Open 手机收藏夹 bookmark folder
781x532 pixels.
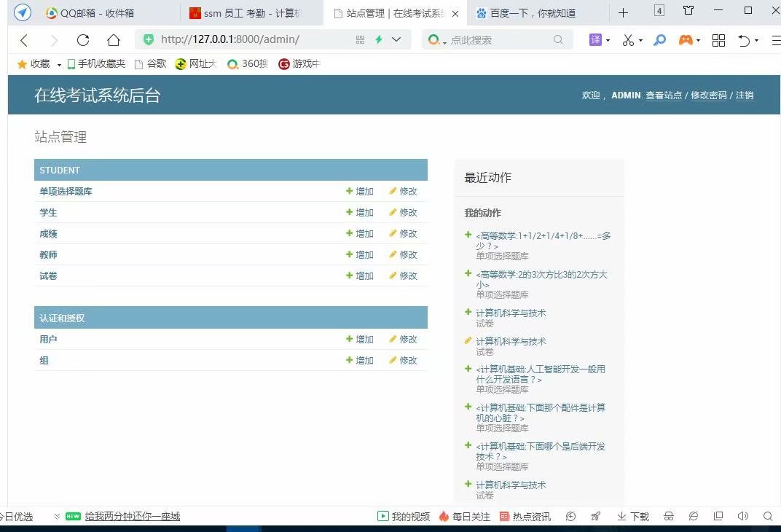tap(96, 63)
